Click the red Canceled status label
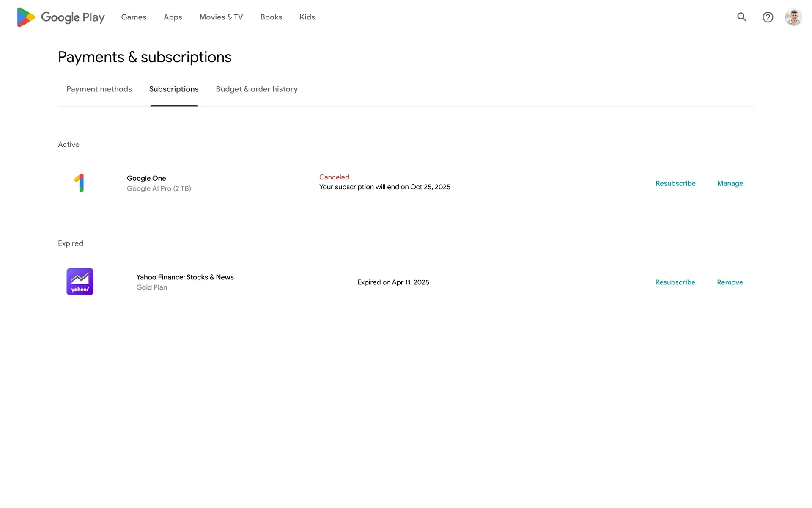 (x=334, y=177)
